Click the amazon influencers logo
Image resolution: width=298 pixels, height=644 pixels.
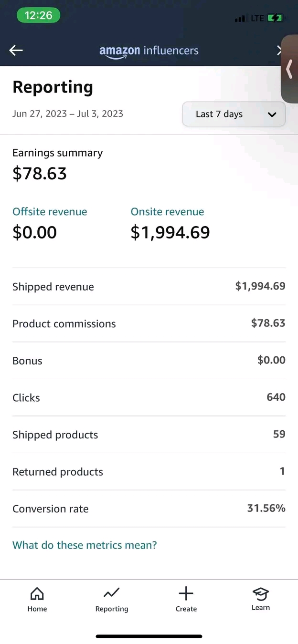(149, 50)
